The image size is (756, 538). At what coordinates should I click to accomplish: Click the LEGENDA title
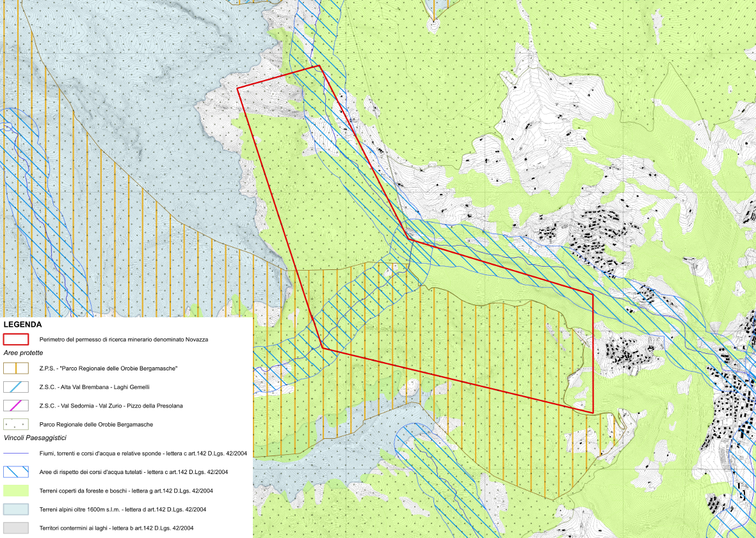click(x=22, y=325)
